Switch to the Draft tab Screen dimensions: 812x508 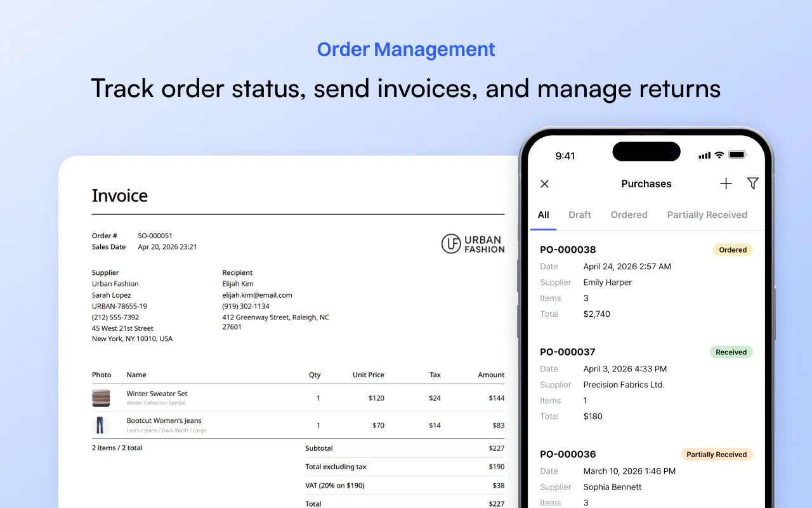pyautogui.click(x=580, y=215)
